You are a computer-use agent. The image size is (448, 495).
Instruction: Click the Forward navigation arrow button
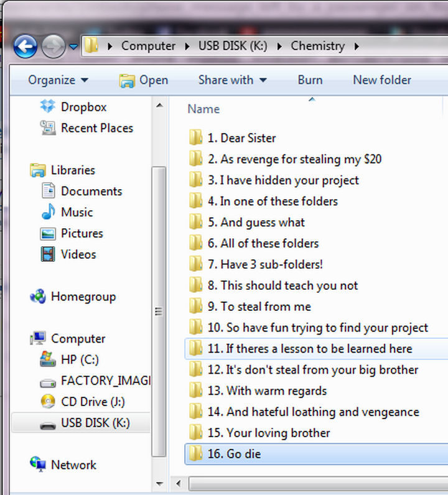pyautogui.click(x=53, y=47)
